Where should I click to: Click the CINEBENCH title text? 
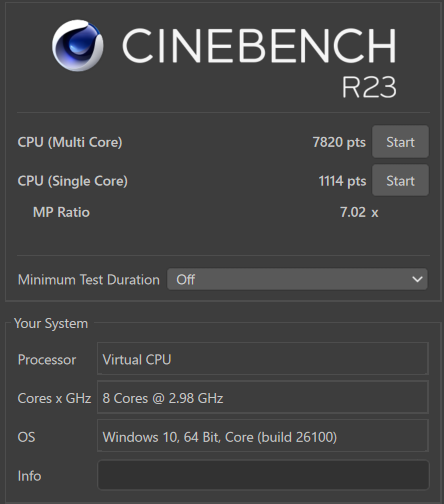click(x=259, y=46)
